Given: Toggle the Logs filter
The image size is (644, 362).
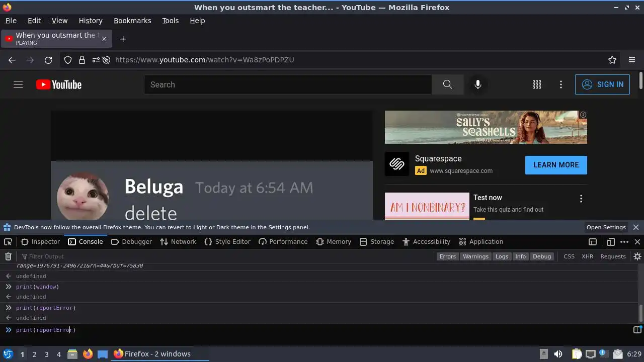Looking at the screenshot, I should (x=502, y=256).
